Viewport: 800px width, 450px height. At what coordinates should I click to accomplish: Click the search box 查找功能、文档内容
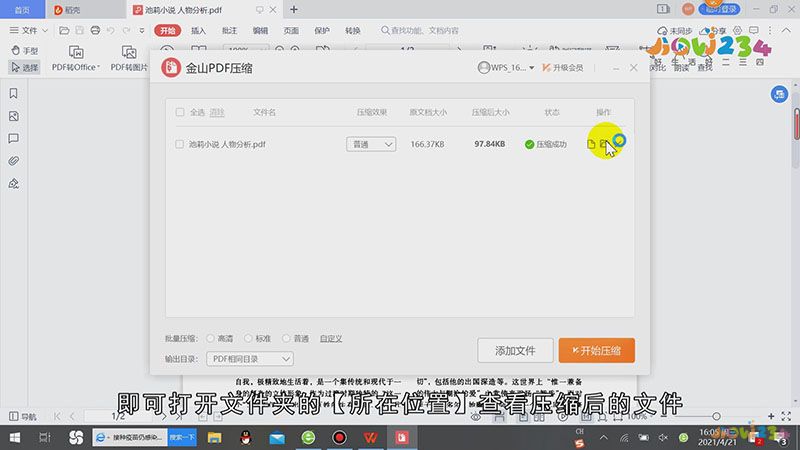tap(421, 31)
